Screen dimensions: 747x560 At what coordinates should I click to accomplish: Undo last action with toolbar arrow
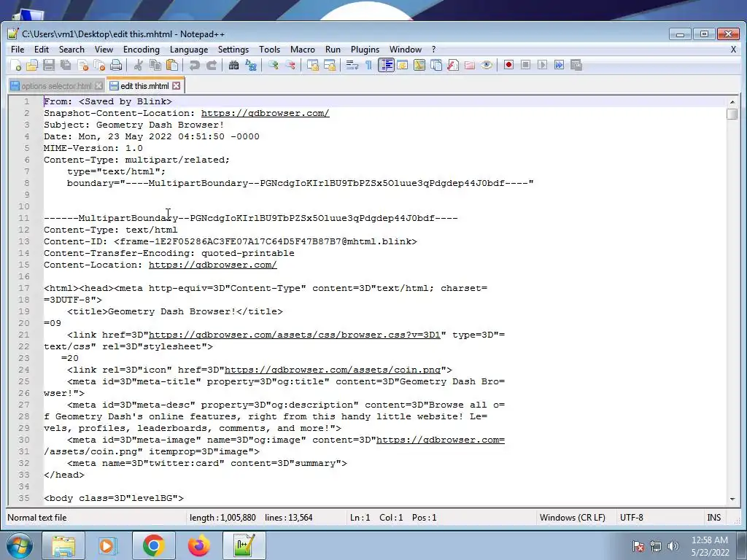[x=194, y=65]
